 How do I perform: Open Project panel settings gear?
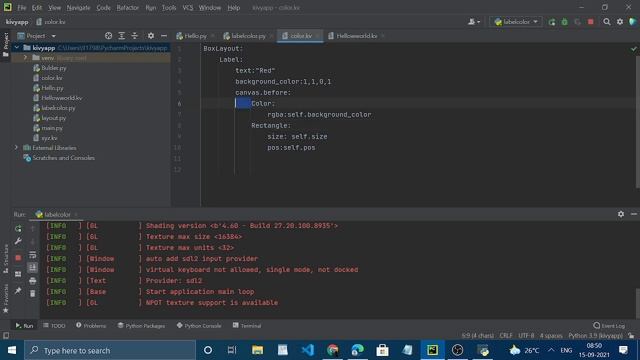click(x=151, y=36)
